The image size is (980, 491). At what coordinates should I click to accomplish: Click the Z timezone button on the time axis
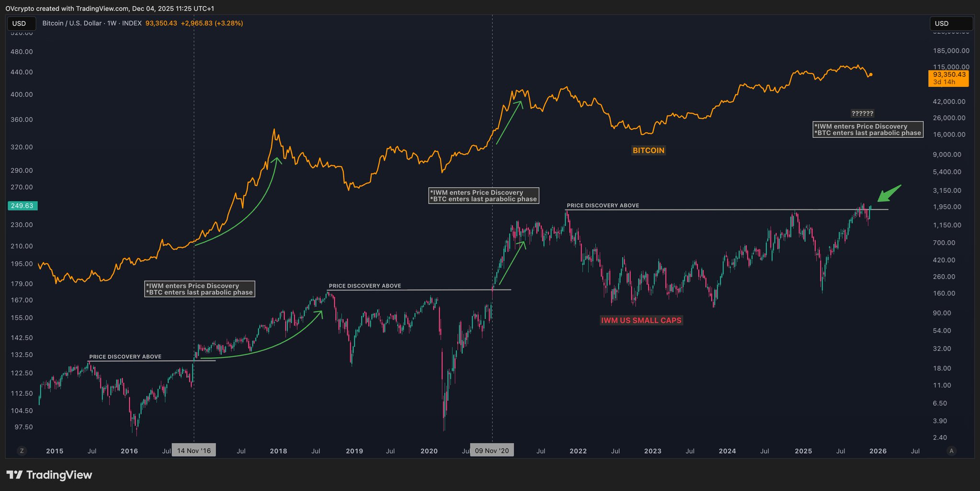coord(22,451)
